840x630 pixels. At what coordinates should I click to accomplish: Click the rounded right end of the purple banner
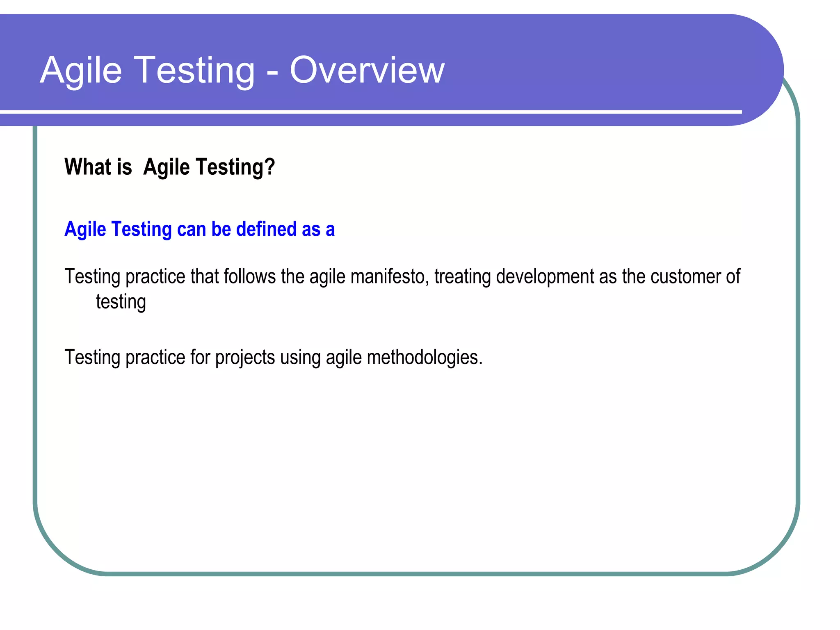(763, 70)
